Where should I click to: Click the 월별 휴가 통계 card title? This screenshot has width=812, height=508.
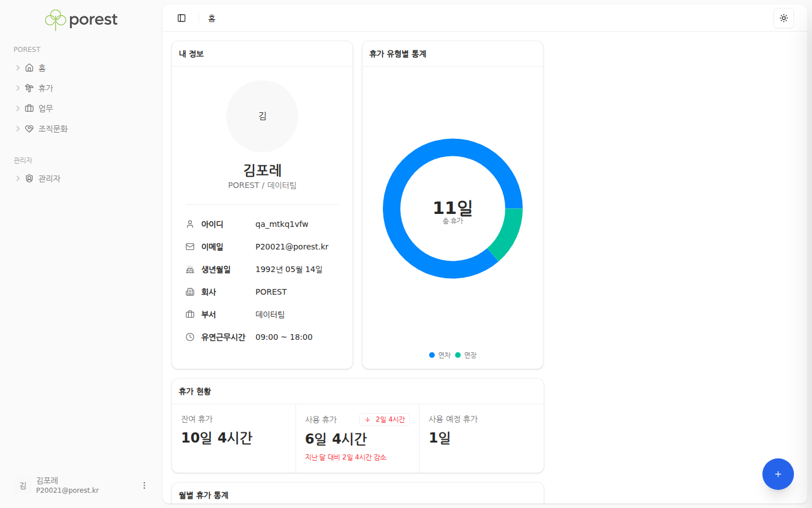click(x=204, y=495)
